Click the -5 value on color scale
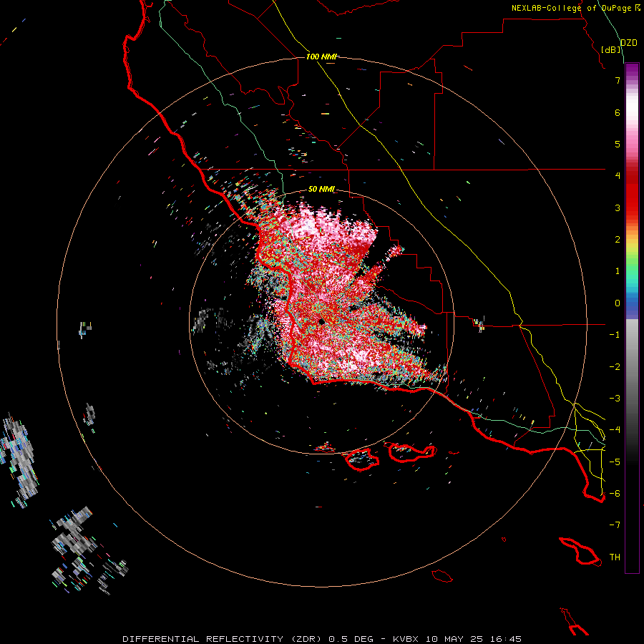This screenshot has height=644, width=644. [615, 462]
